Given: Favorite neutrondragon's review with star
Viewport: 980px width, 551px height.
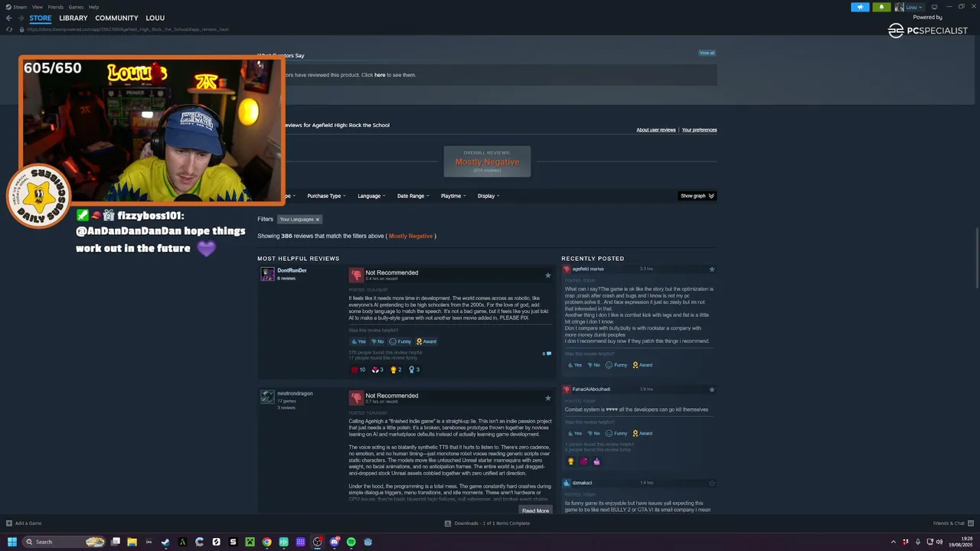Looking at the screenshot, I should pyautogui.click(x=547, y=398).
